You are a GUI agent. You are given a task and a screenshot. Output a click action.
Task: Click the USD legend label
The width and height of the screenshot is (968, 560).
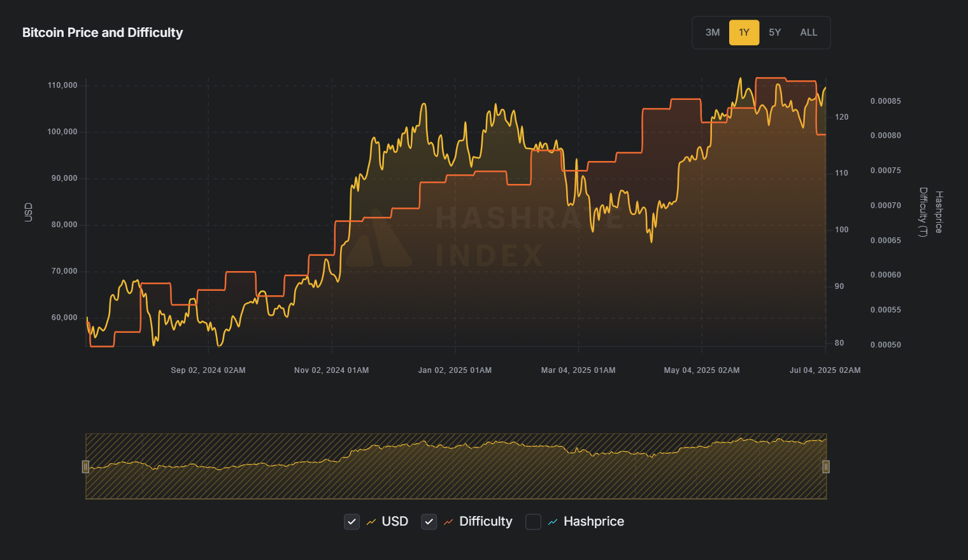pyautogui.click(x=395, y=522)
